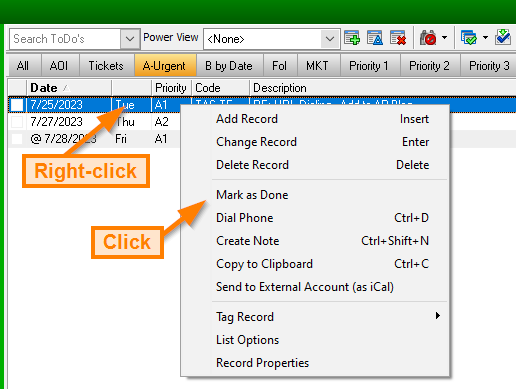516x389 pixels.
Task: Expand the Search ToDo's dropdown
Action: point(130,39)
